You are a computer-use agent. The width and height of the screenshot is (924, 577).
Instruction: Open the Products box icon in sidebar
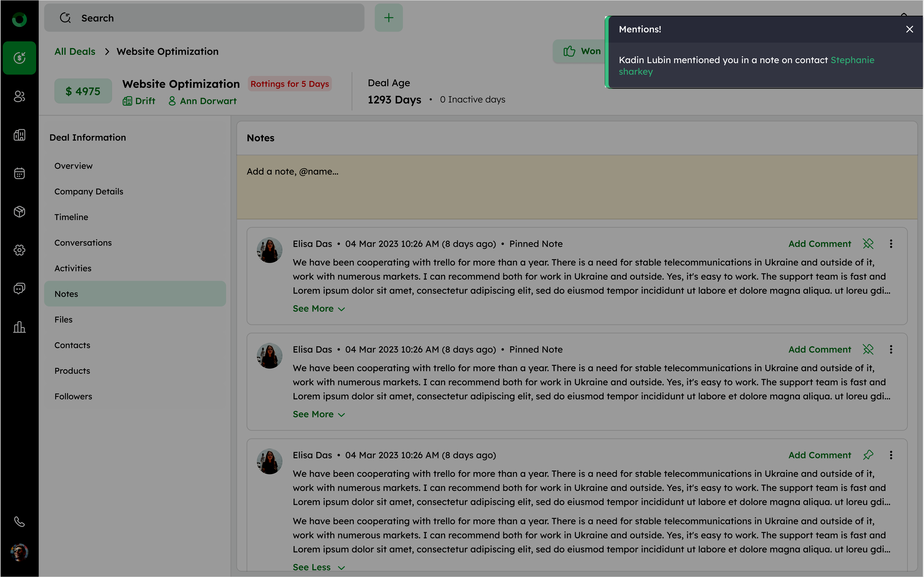[x=19, y=212]
